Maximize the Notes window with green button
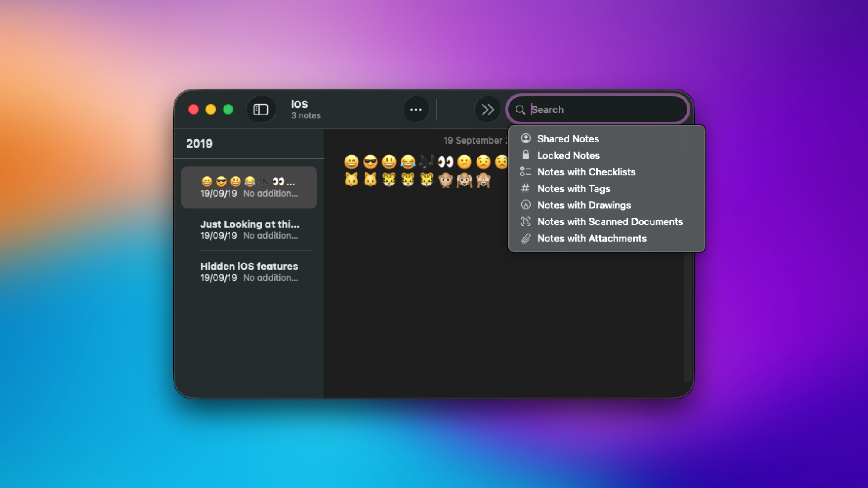Screen dimensions: 868x488 pyautogui.click(x=228, y=109)
